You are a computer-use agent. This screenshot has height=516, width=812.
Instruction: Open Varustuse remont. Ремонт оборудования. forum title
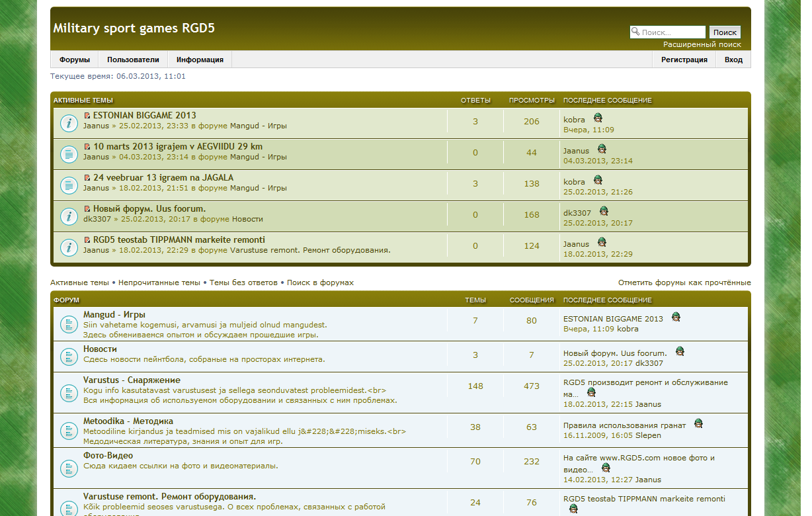click(x=170, y=497)
